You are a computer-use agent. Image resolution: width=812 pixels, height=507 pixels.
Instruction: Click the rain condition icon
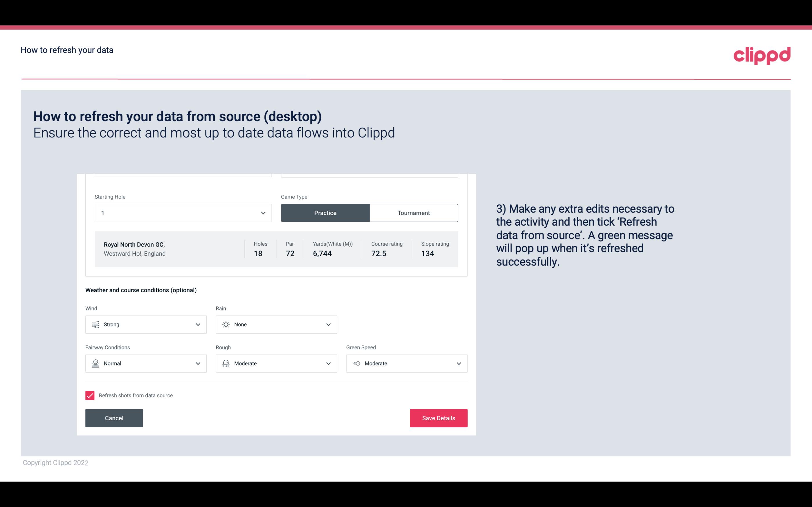pyautogui.click(x=226, y=324)
